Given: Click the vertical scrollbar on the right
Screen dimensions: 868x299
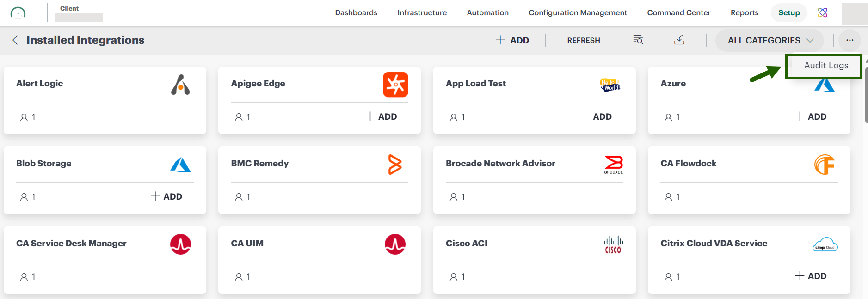Looking at the screenshot, I should 866,95.
